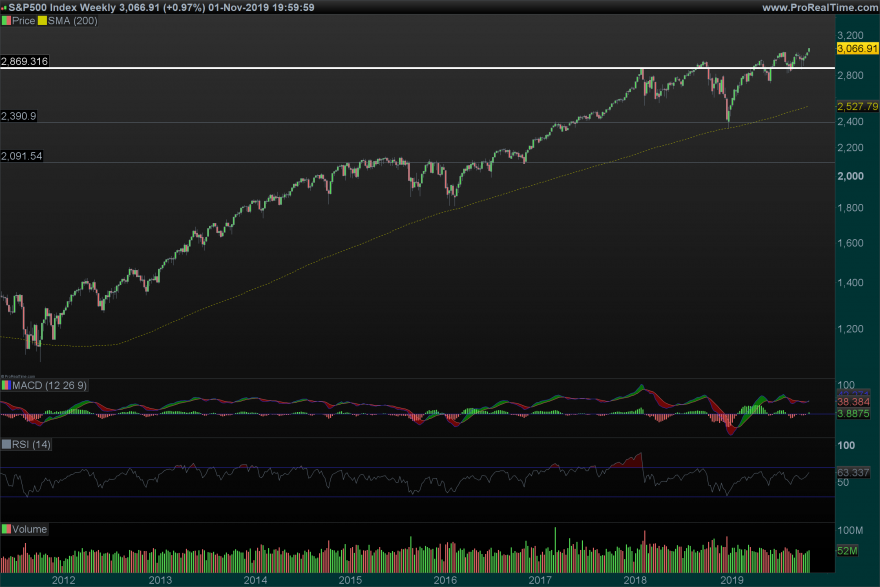Click the 2019 label on the time axis
The width and height of the screenshot is (880, 587).
pyautogui.click(x=732, y=578)
